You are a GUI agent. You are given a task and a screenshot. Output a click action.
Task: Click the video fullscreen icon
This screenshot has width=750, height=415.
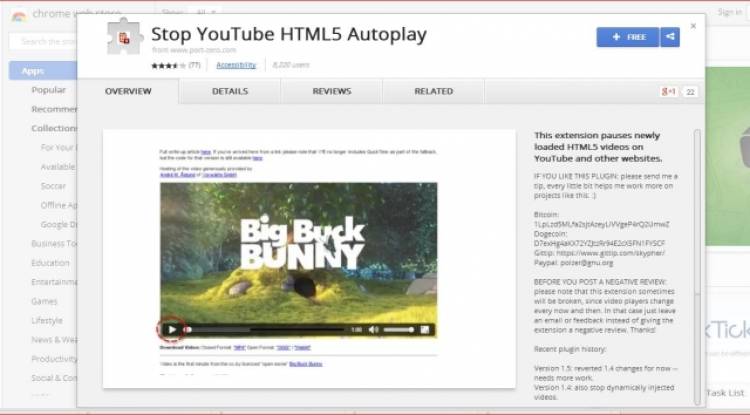tap(425, 329)
